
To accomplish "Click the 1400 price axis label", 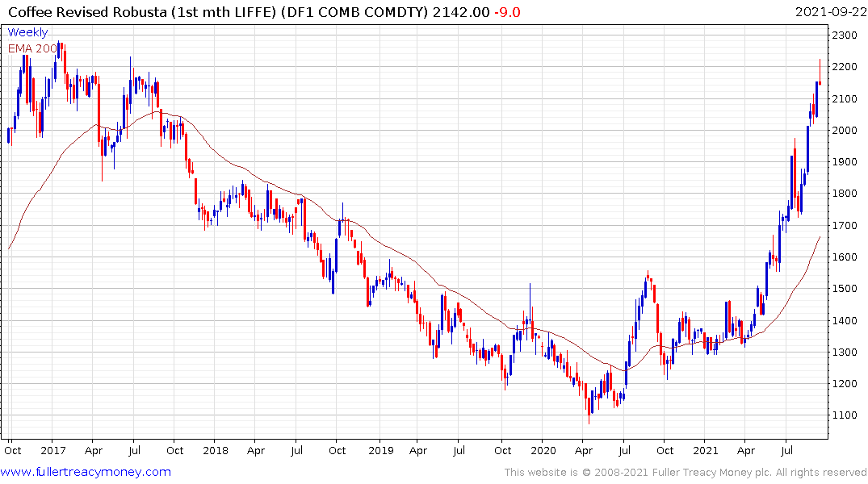I will (x=845, y=321).
